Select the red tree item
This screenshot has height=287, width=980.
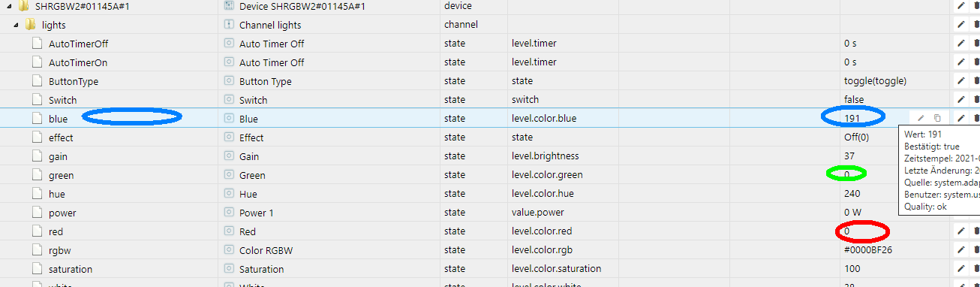click(56, 231)
